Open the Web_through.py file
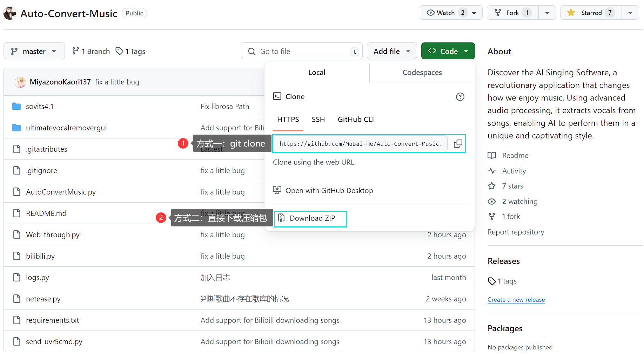This screenshot has height=354, width=644. coord(53,235)
